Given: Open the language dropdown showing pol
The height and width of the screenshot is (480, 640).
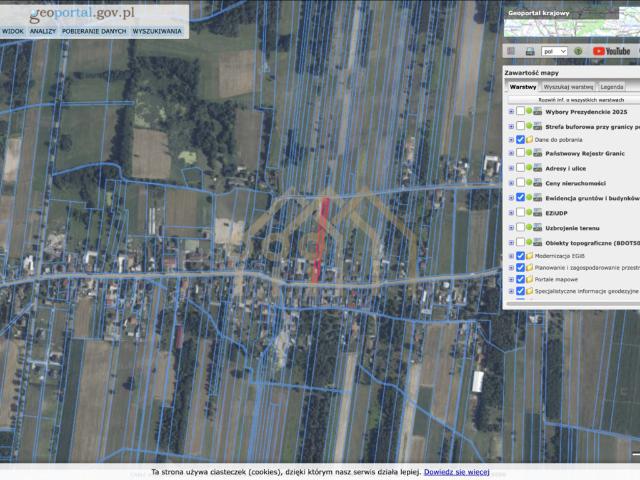Looking at the screenshot, I should 554,51.
